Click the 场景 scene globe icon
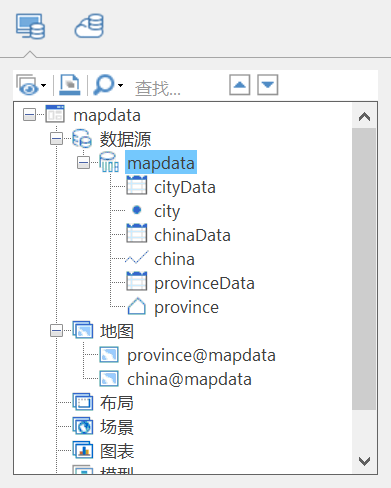 coord(83,426)
